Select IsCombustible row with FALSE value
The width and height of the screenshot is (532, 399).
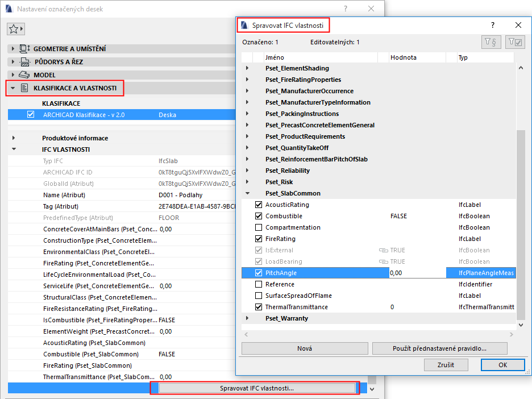(x=122, y=320)
